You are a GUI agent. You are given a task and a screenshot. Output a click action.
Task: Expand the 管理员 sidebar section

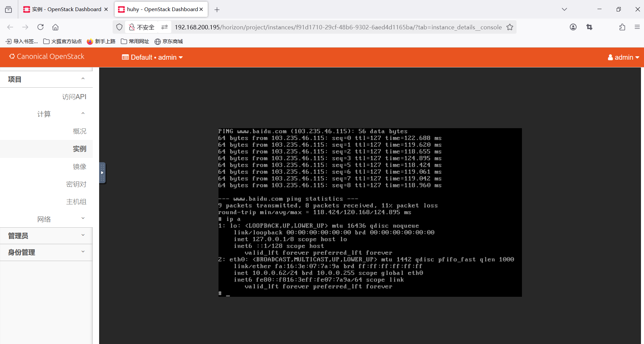click(x=46, y=236)
